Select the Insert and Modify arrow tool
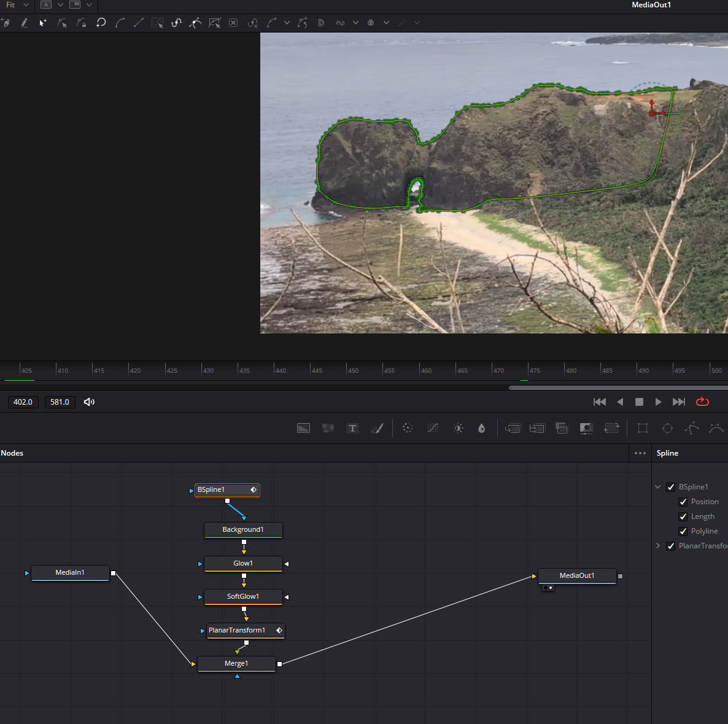The height and width of the screenshot is (724, 728). tap(43, 23)
